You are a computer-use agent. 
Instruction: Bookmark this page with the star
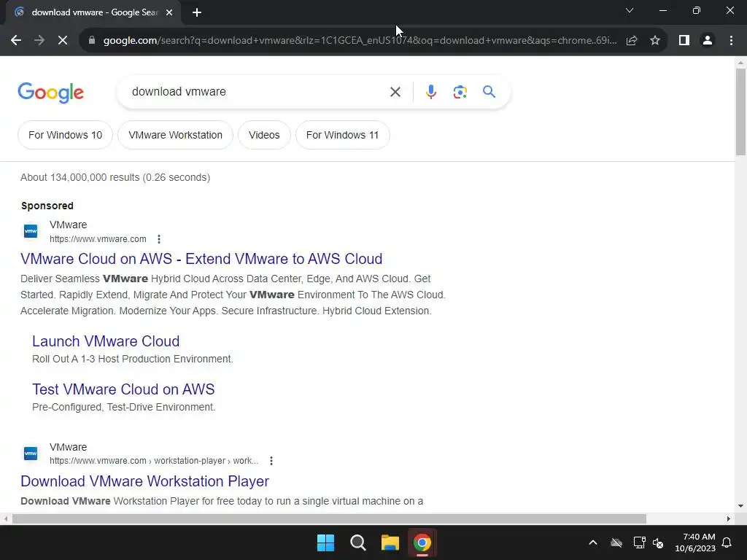[655, 41]
